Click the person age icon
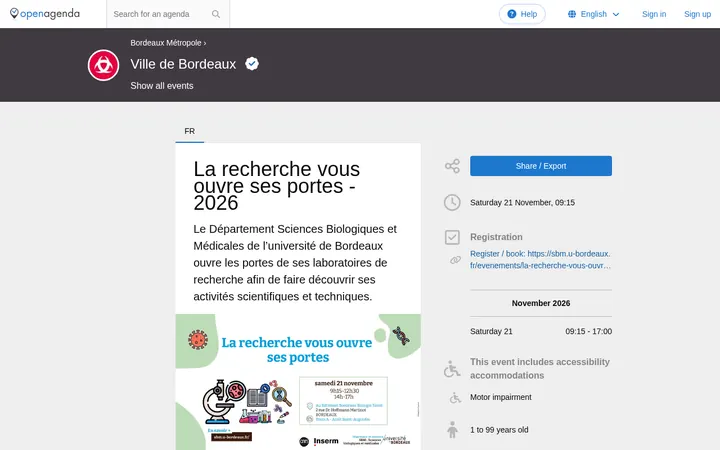 (452, 430)
